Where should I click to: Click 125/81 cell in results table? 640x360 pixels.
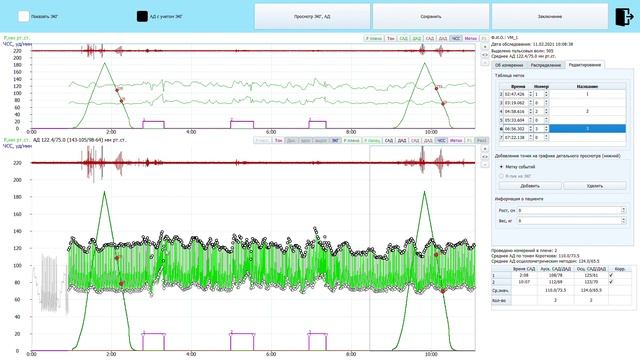[x=591, y=276]
